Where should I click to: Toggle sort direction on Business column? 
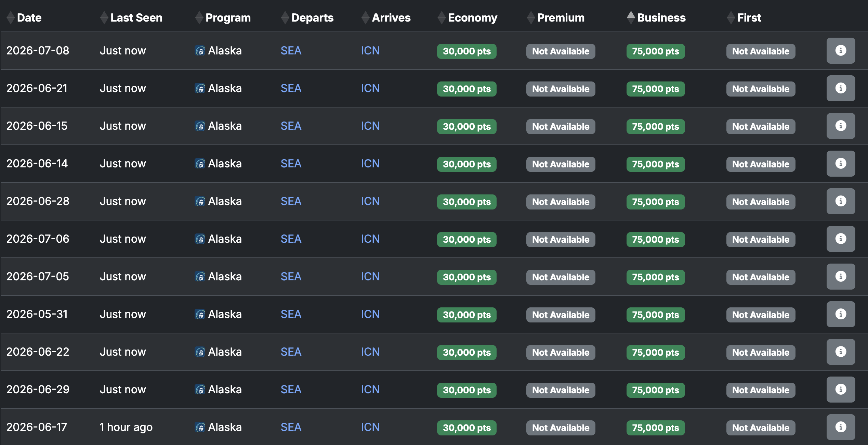coord(661,18)
